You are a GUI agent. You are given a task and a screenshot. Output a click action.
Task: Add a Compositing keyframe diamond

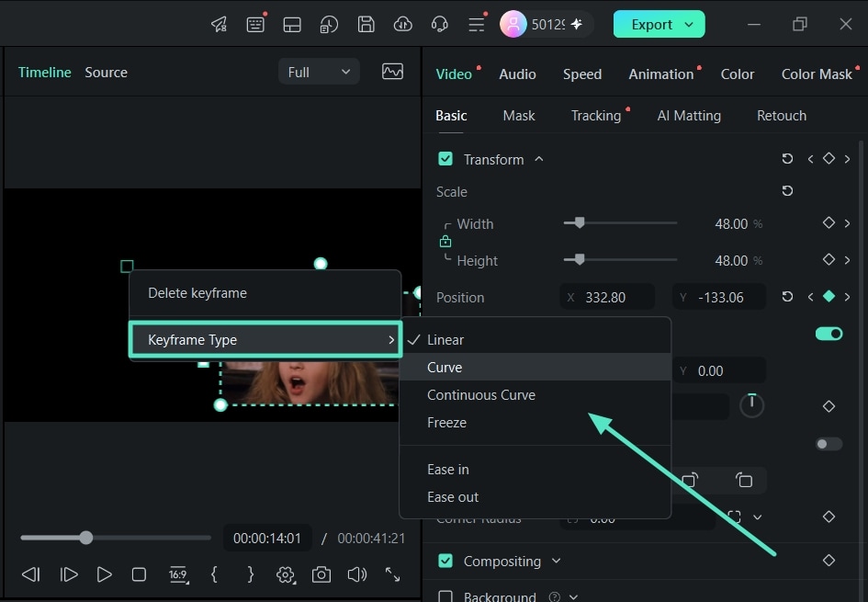click(829, 561)
